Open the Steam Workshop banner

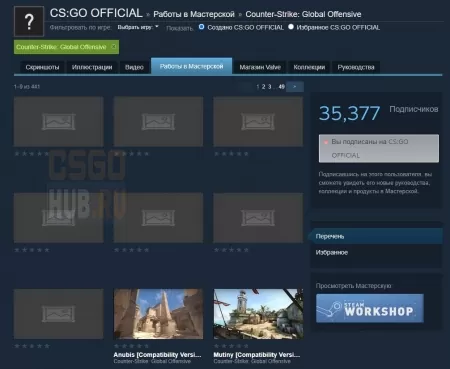click(370, 308)
